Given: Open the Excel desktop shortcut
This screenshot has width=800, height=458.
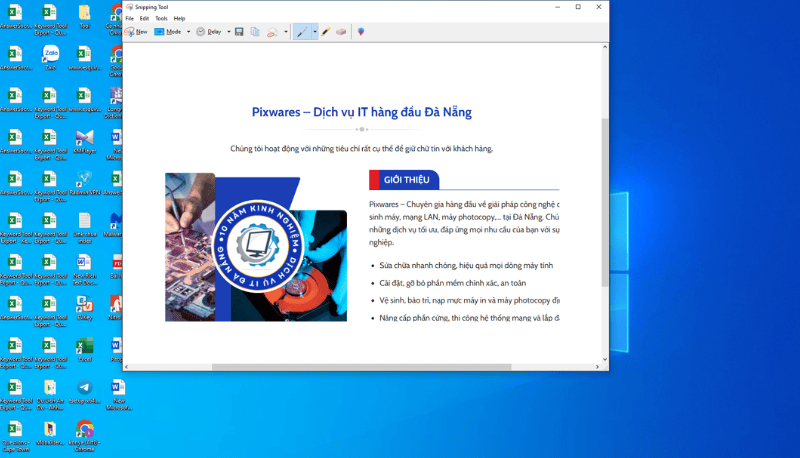Looking at the screenshot, I should tap(84, 349).
